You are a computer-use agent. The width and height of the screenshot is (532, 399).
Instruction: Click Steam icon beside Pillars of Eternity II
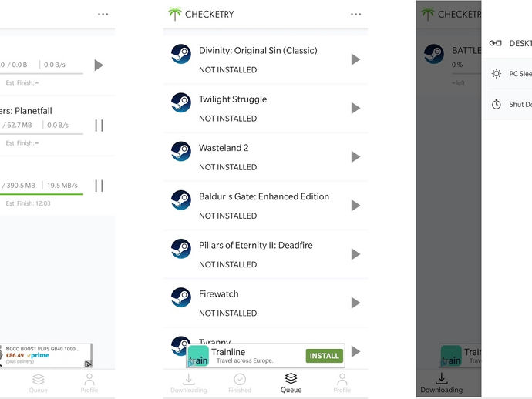[181, 249]
